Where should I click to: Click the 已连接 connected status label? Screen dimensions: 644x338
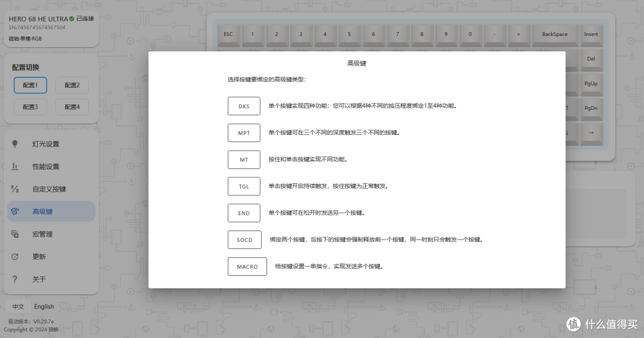pos(85,19)
